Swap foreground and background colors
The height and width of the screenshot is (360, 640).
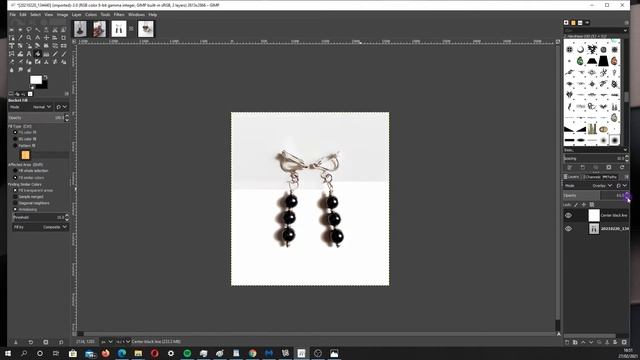point(46,77)
